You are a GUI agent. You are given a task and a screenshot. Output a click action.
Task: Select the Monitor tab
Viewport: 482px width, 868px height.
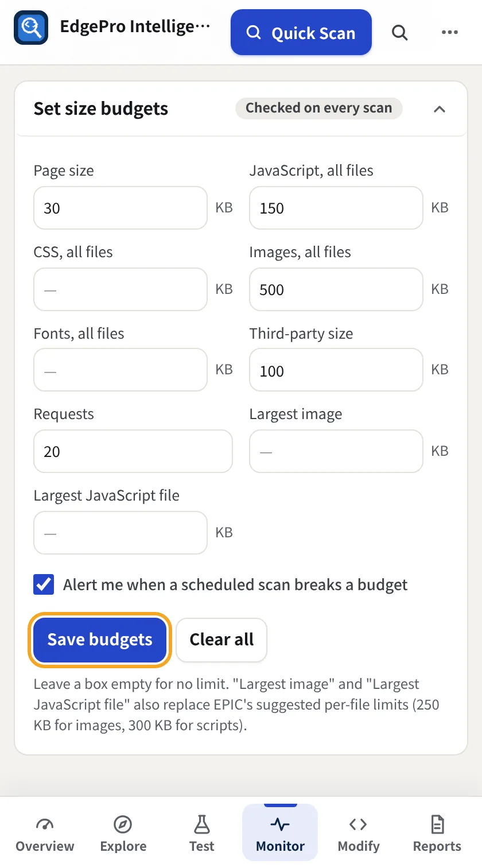coord(280,832)
